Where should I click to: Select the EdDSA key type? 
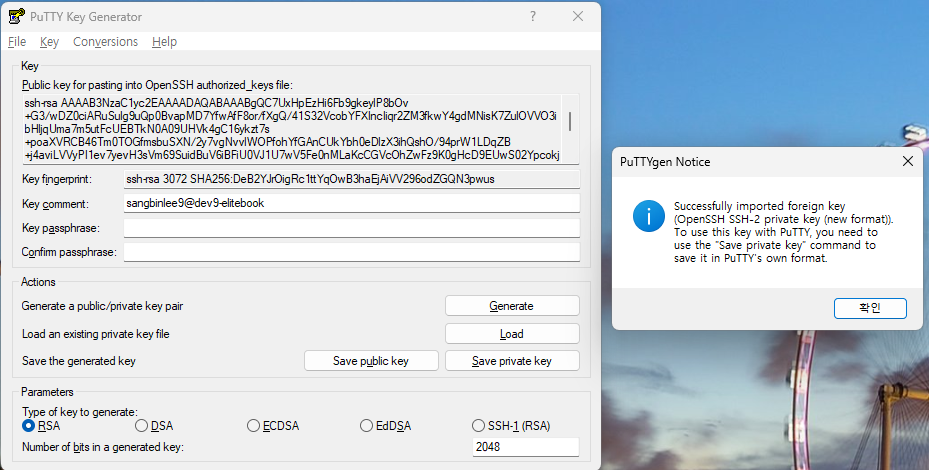pyautogui.click(x=385, y=426)
